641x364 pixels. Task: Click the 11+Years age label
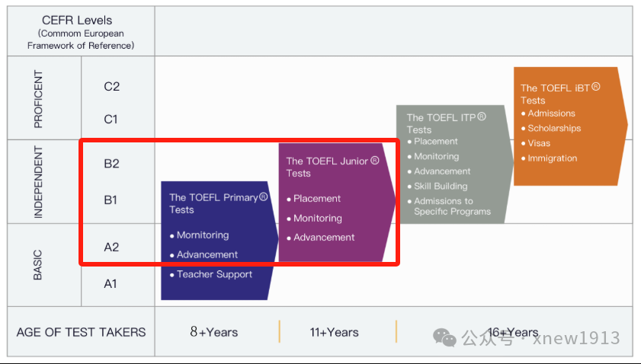[x=334, y=332]
